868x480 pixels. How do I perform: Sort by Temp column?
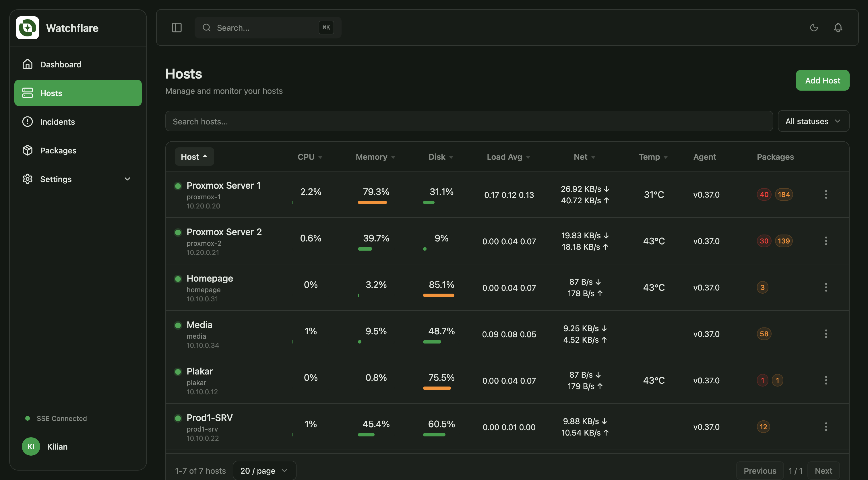click(x=653, y=157)
